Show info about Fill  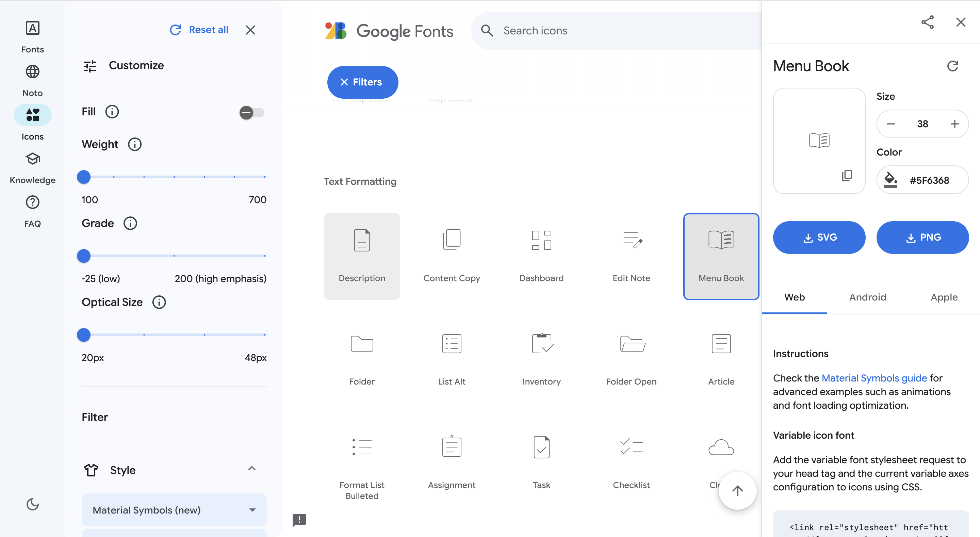[x=112, y=112]
